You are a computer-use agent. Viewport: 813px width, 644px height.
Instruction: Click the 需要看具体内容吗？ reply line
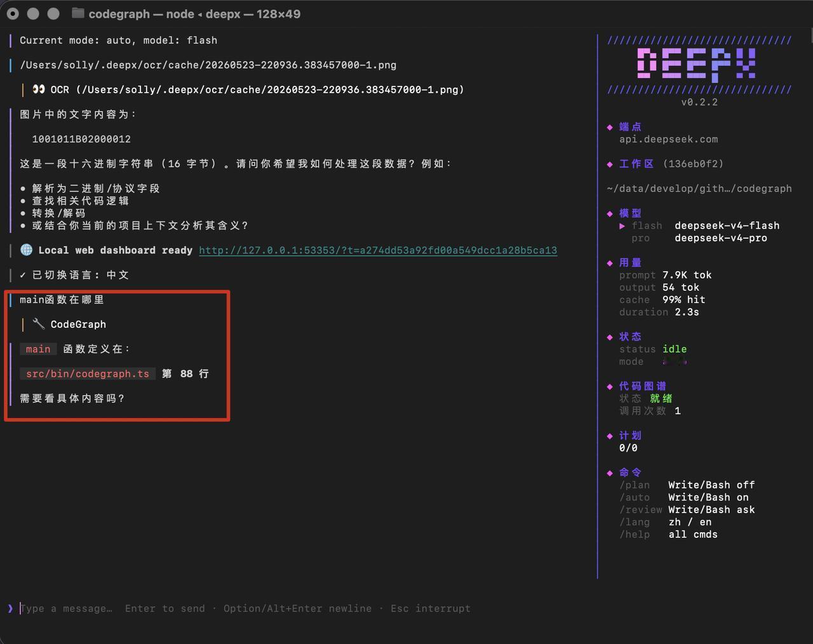tap(72, 399)
